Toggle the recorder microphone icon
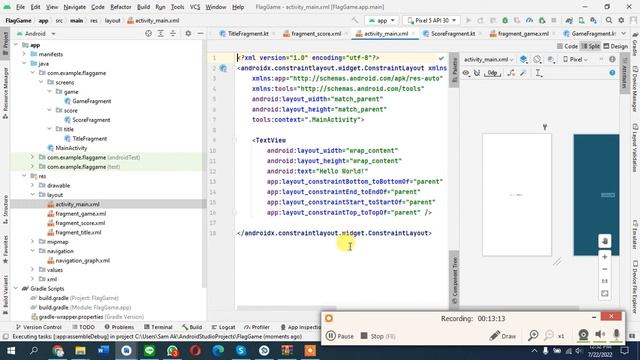Viewport: 640px width, 360px height. coord(616,335)
